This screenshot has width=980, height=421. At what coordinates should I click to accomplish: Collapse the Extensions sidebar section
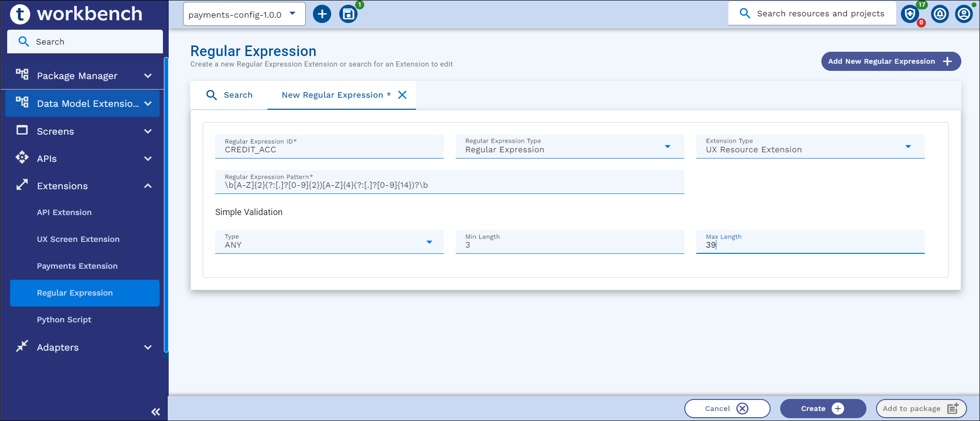coord(148,186)
